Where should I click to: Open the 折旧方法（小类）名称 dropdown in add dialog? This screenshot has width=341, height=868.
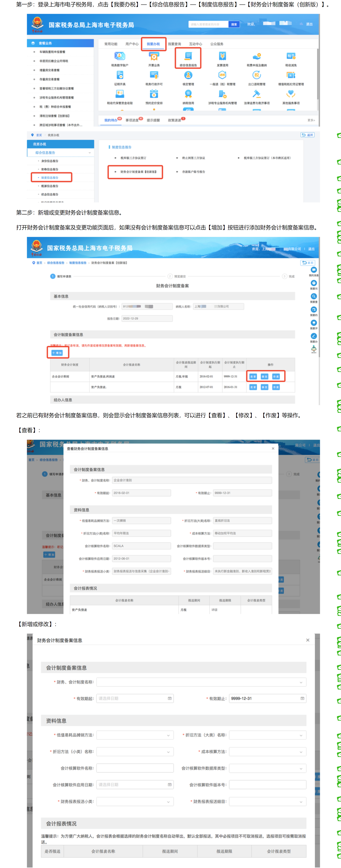(135, 752)
